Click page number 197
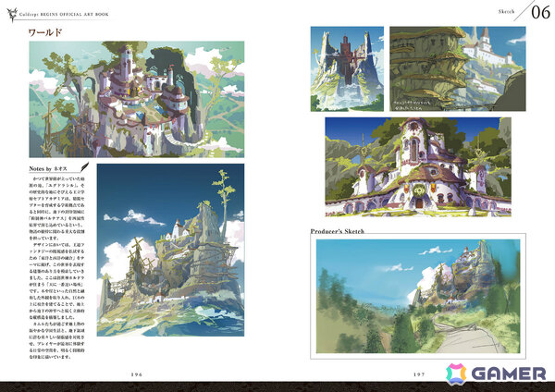 click(419, 374)
